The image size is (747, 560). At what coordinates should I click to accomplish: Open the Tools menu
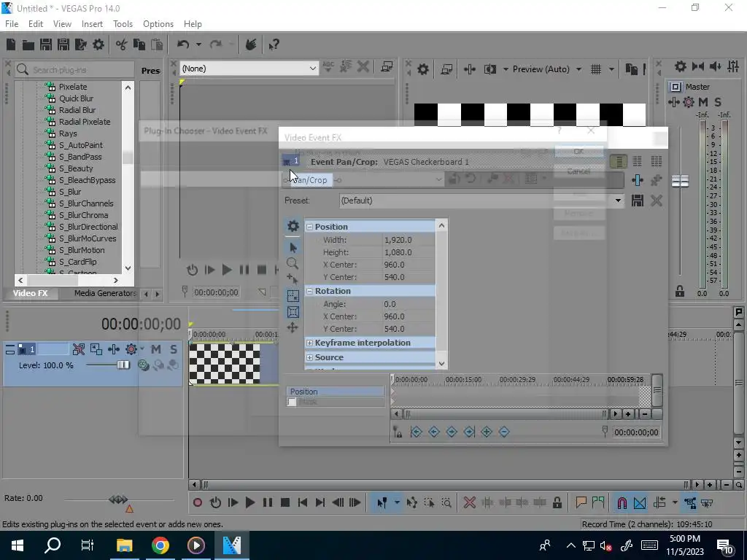[123, 24]
